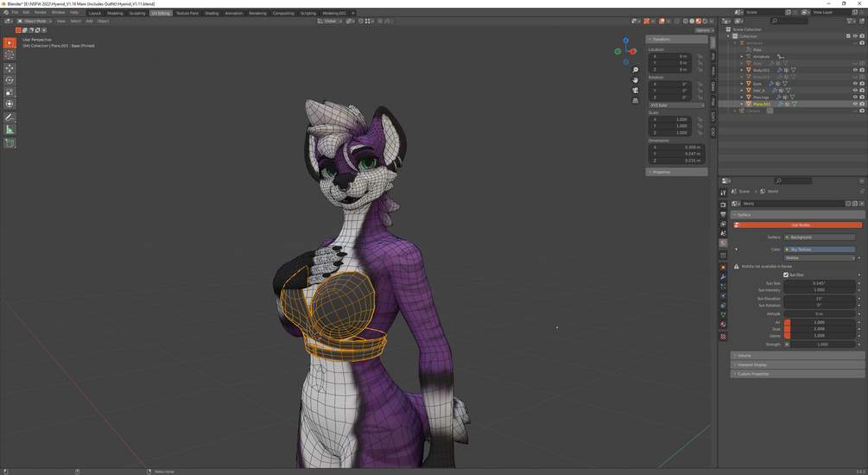The image size is (868, 475).
Task: Open the Object Mode dropdown
Action: pos(35,21)
